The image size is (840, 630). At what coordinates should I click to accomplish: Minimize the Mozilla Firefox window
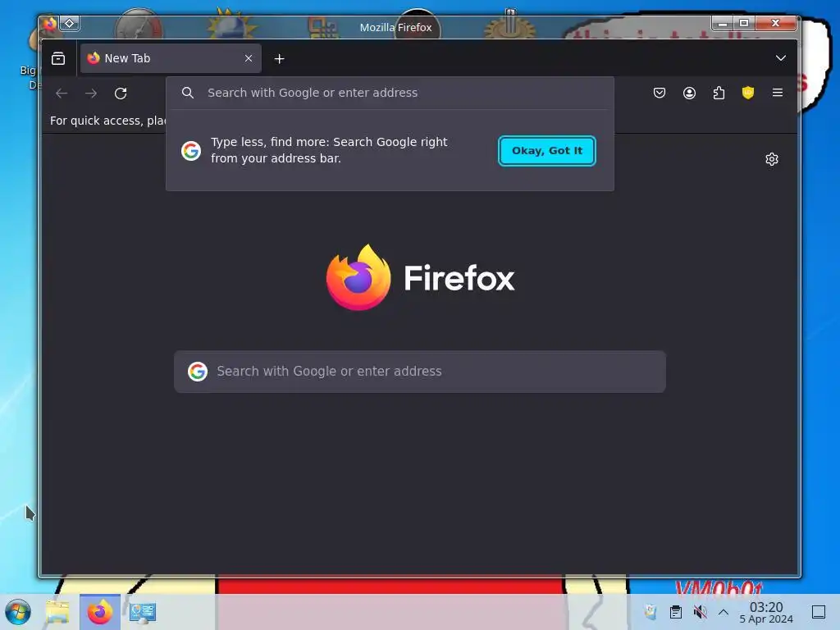tap(723, 22)
